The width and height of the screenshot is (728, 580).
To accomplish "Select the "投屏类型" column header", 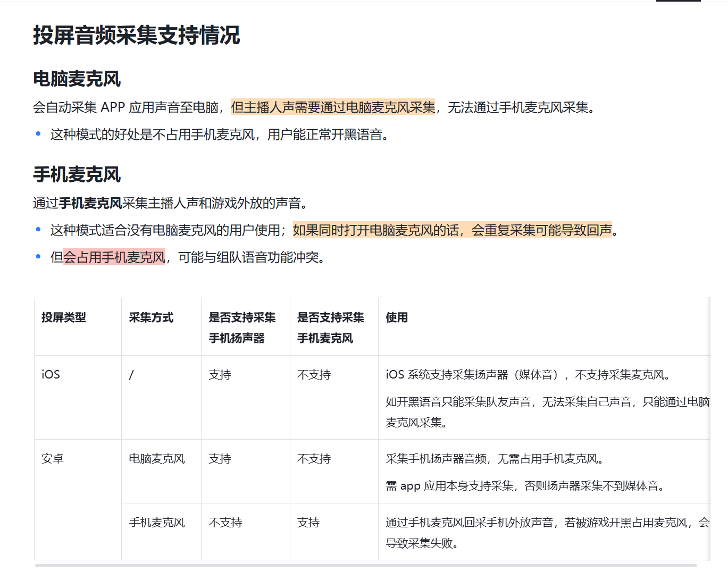I will point(64,317).
